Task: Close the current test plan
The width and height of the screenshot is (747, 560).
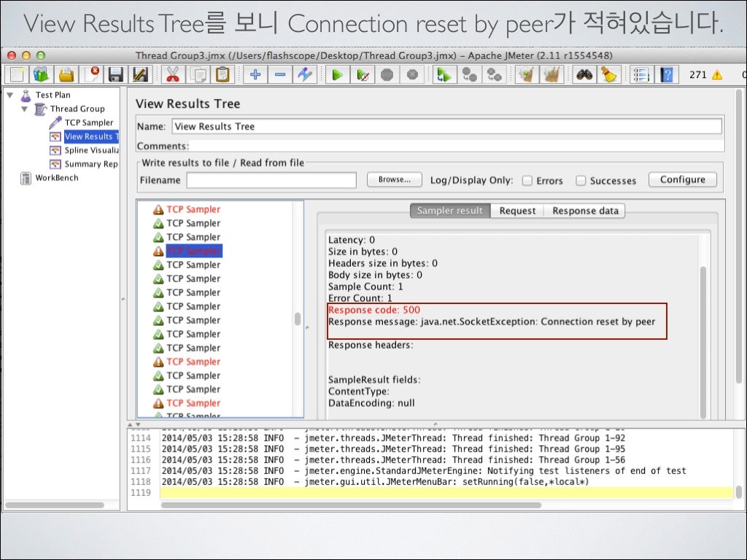Action: [x=91, y=75]
